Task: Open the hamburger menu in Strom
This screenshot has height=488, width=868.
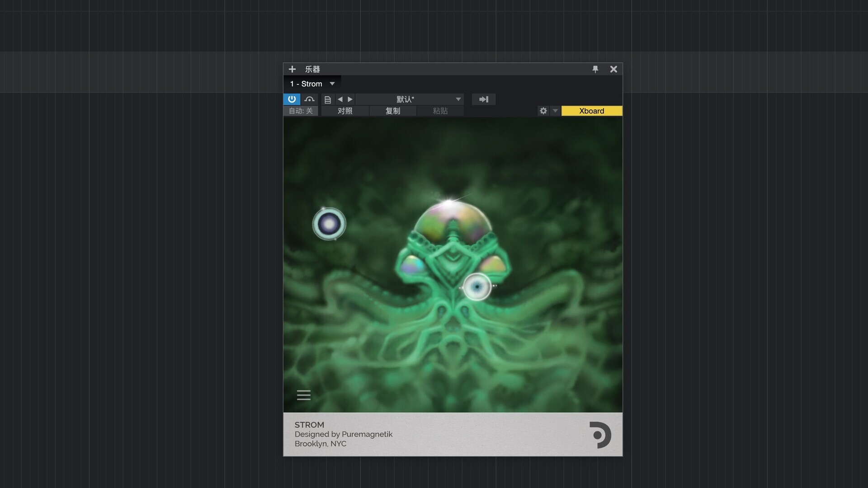Action: coord(304,395)
